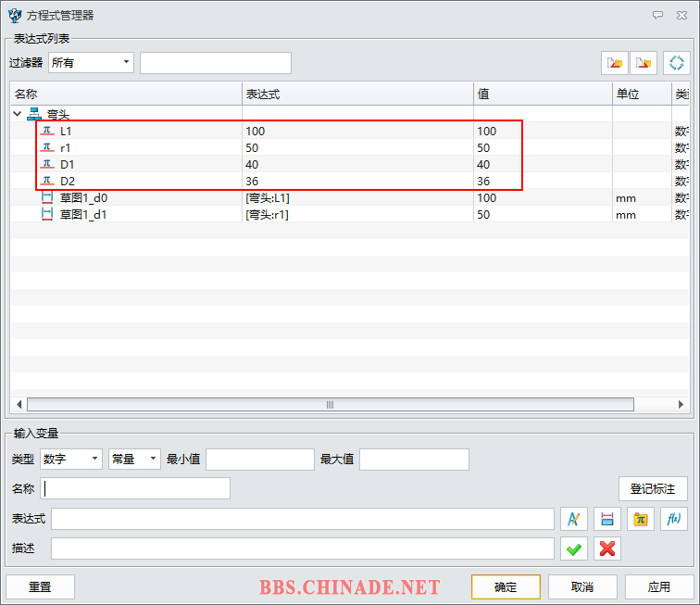This screenshot has width=700, height=605.
Task: Click the dimension picker icon beside expression field
Action: point(607,519)
